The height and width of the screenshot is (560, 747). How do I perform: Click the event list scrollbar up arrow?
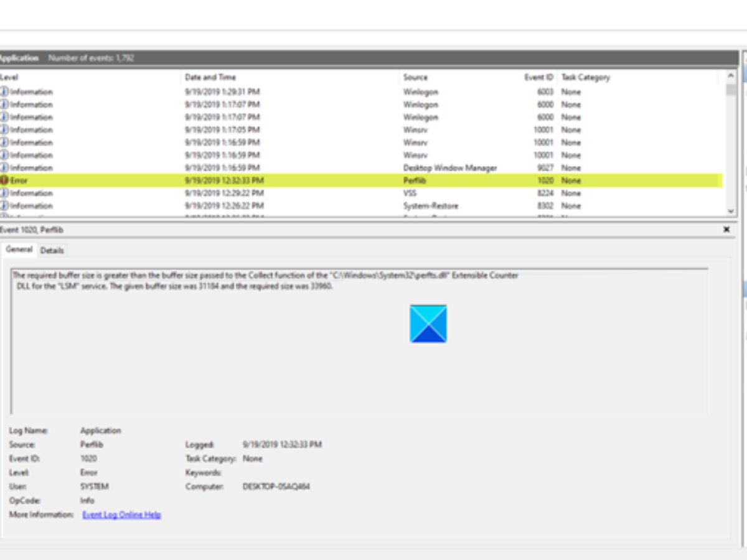(x=731, y=77)
